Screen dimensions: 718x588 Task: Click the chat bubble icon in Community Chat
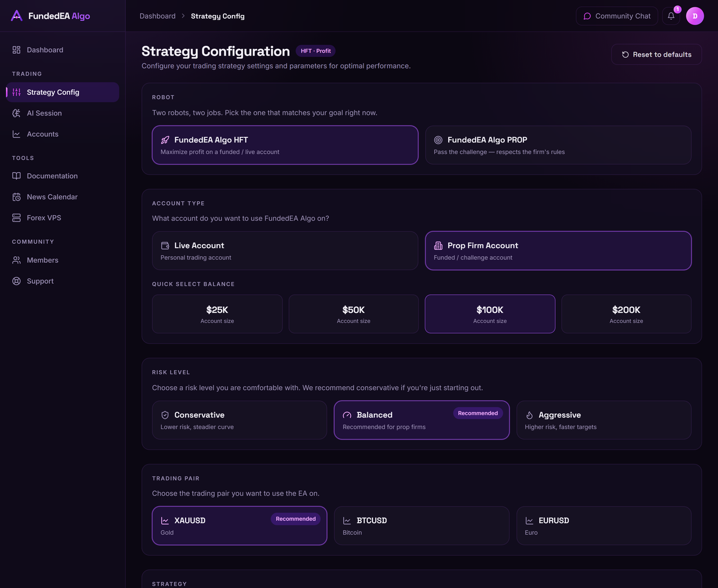[x=587, y=16]
